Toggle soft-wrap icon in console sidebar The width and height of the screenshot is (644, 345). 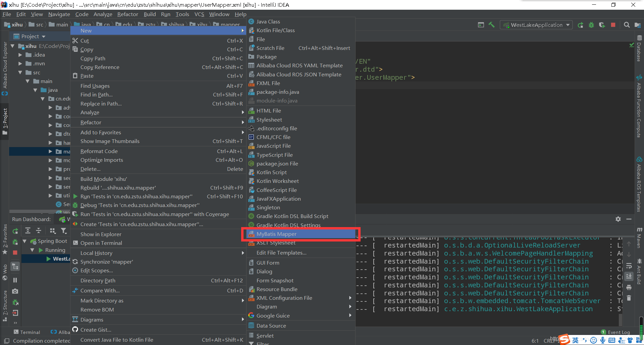click(x=629, y=266)
